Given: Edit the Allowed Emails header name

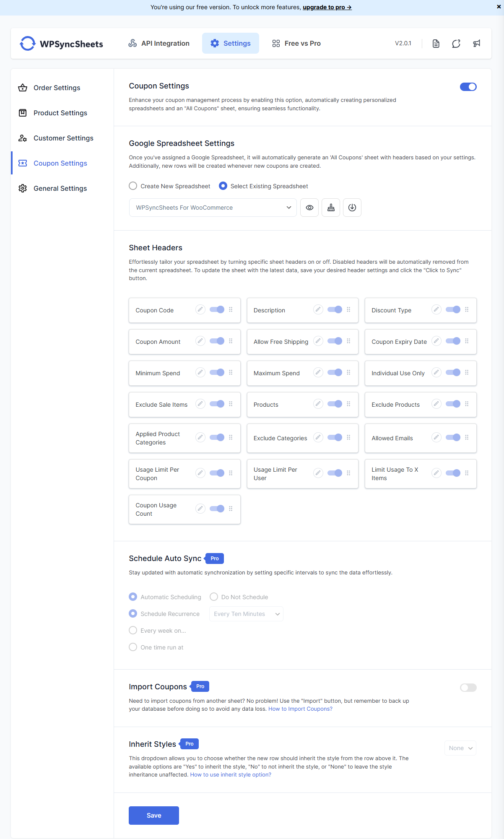Looking at the screenshot, I should pyautogui.click(x=436, y=437).
